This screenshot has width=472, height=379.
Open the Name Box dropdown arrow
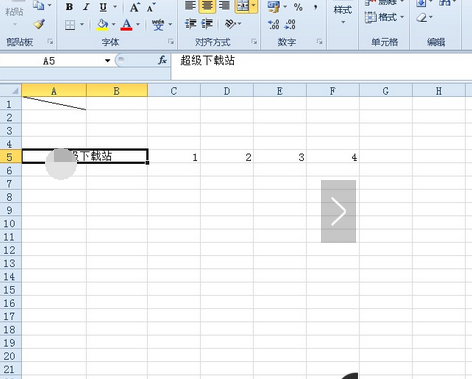pyautogui.click(x=107, y=61)
